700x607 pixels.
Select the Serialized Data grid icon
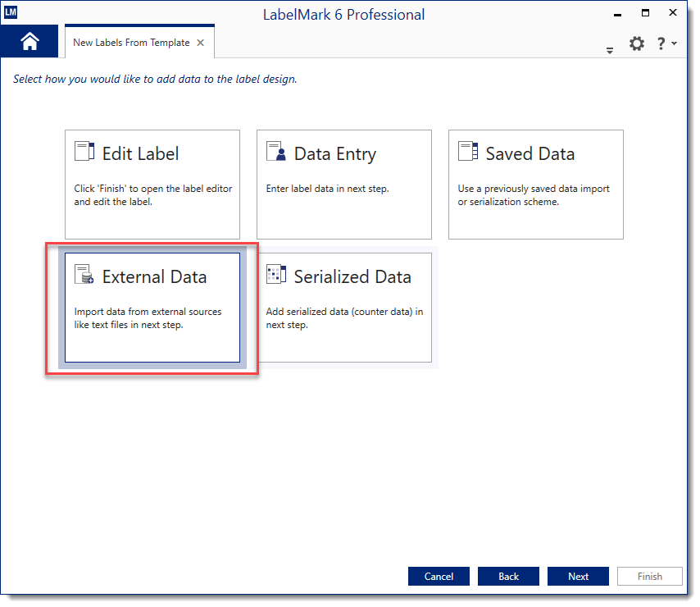pos(276,275)
